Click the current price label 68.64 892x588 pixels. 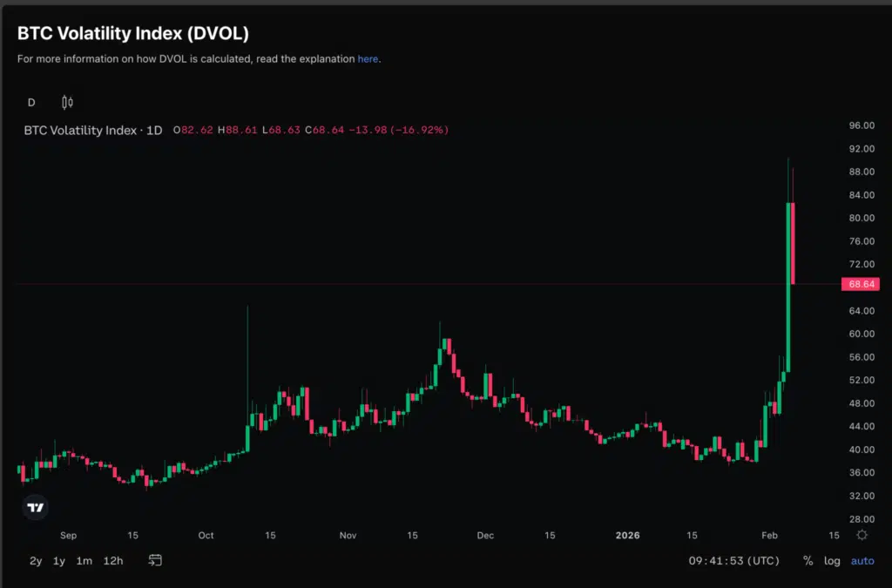(x=860, y=283)
